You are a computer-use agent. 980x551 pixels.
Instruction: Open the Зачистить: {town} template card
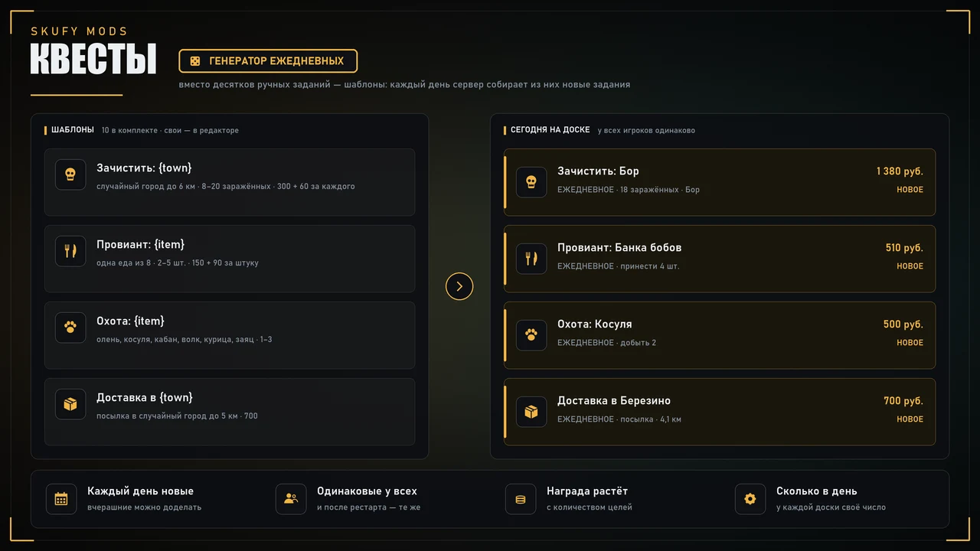230,182
